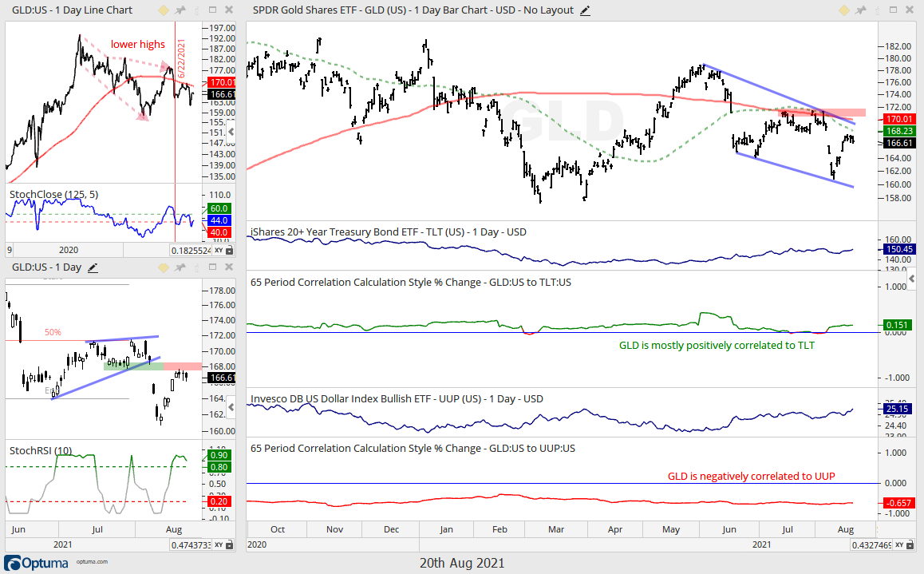This screenshot has height=574, width=924.
Task: Click the XY button on the Line Chart panel
Action: (219, 251)
